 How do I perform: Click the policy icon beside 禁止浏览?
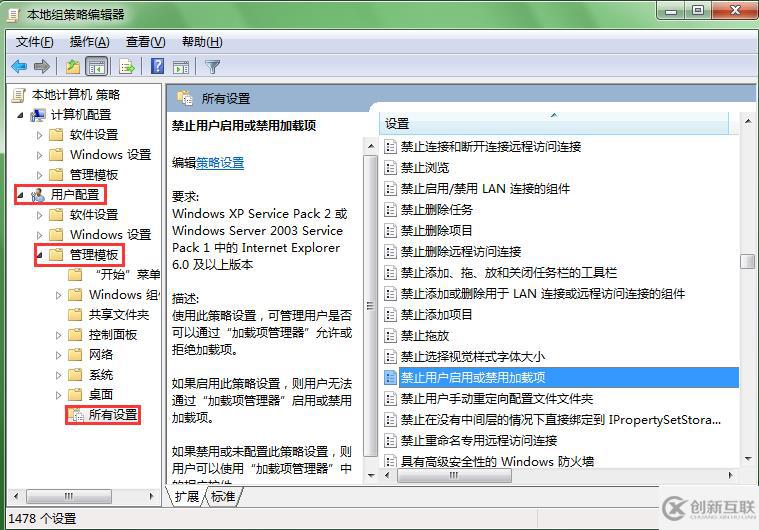click(x=390, y=167)
